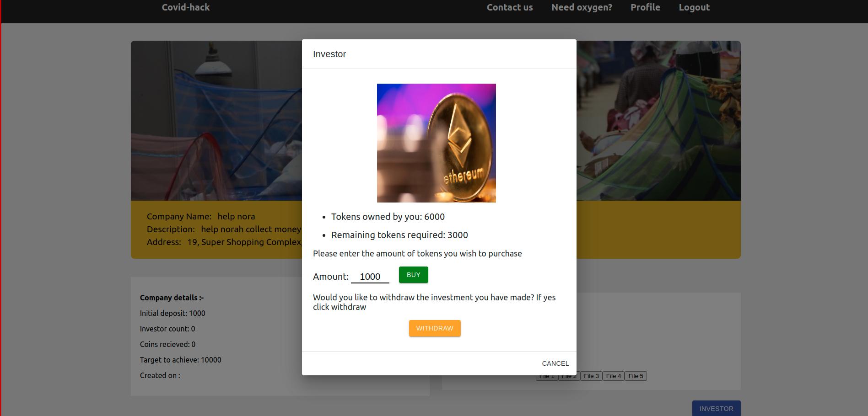Viewport: 868px width, 416px height.
Task: Open the Covid-hack home link
Action: coord(186,7)
